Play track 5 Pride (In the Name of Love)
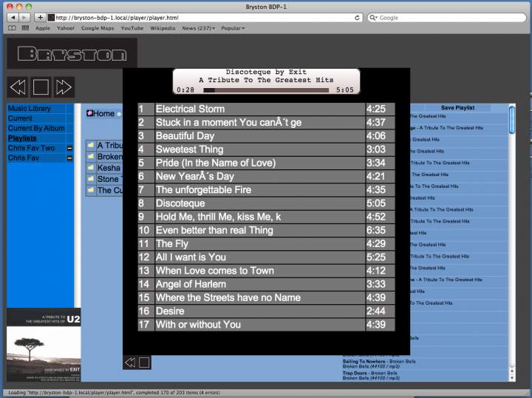The image size is (532, 398). click(266, 163)
